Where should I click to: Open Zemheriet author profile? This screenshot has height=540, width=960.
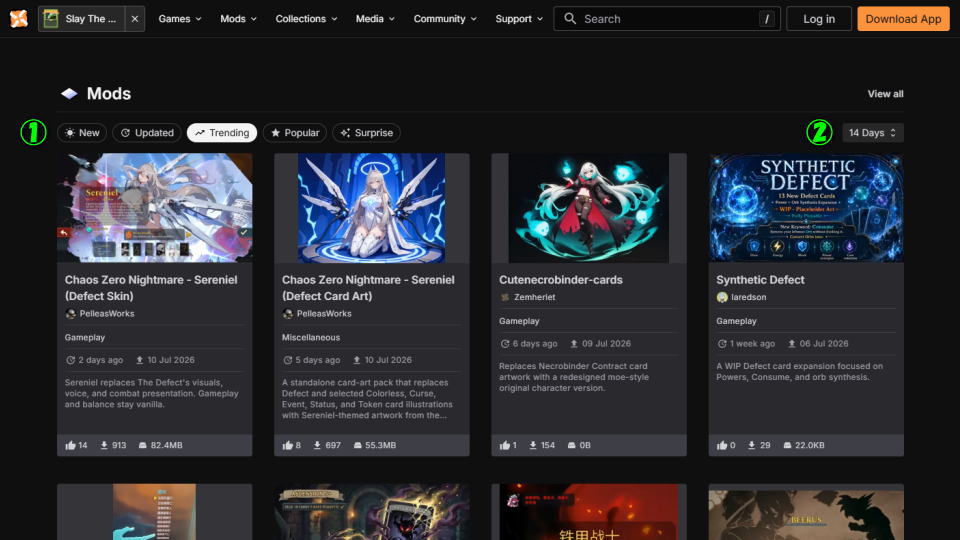coord(534,297)
